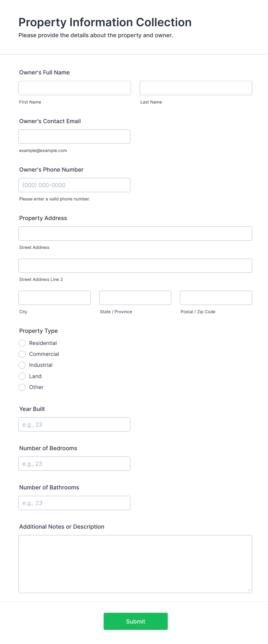Click the Property Information Collection heading
268x644 pixels.
105,22
